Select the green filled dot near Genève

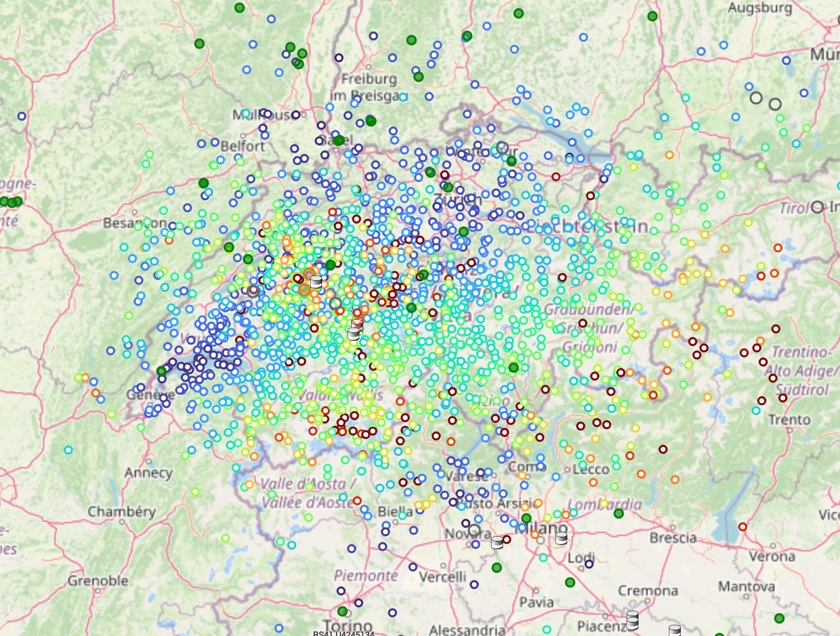tap(161, 370)
